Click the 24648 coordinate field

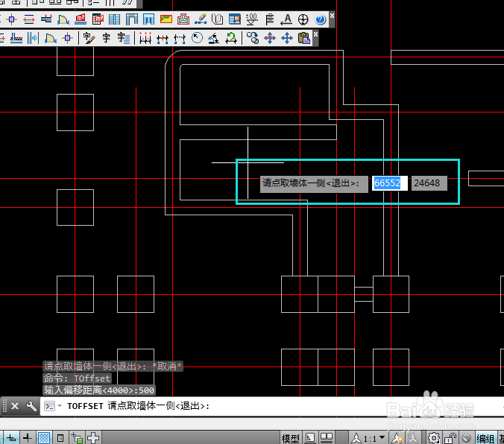[x=429, y=183]
